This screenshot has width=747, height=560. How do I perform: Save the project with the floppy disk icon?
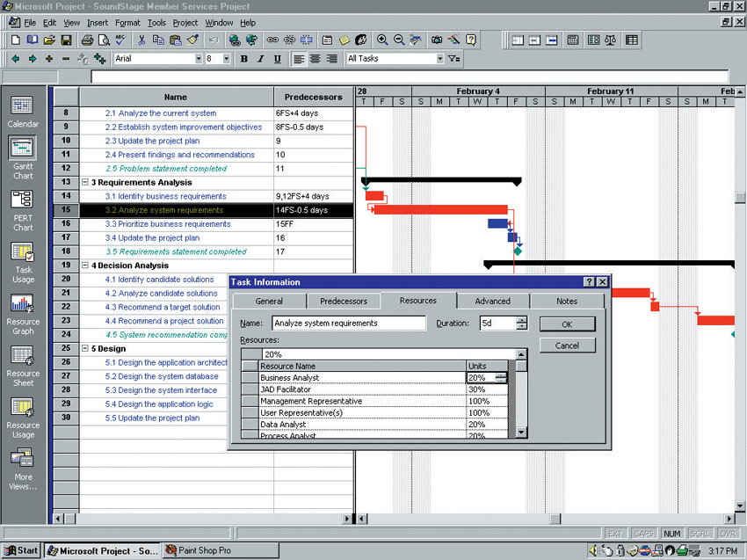point(66,40)
